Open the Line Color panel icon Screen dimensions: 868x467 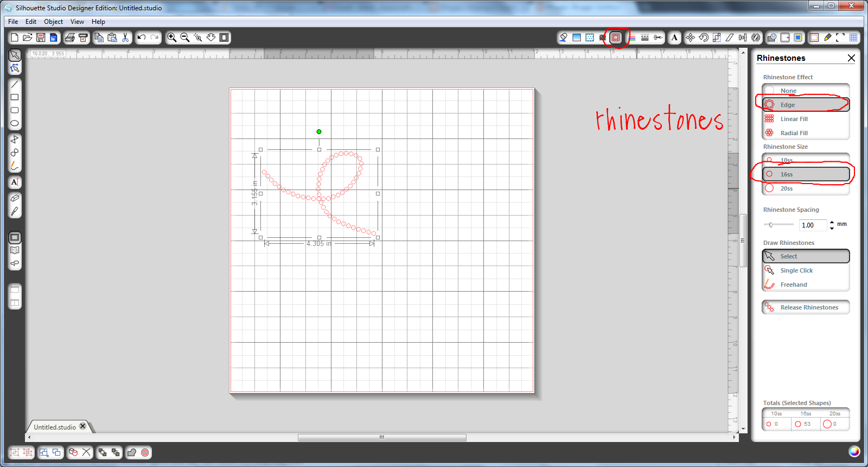click(x=632, y=37)
